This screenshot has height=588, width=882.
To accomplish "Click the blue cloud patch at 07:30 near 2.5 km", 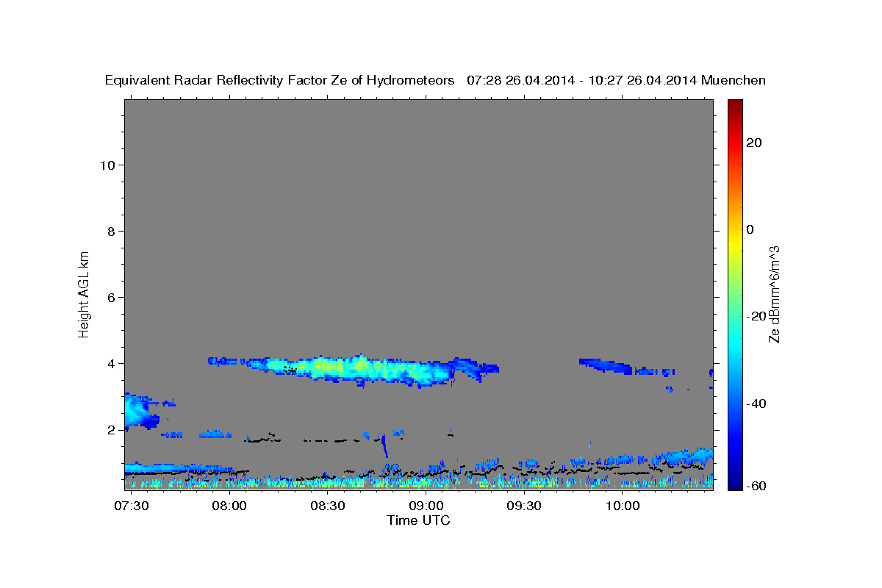I will click(140, 412).
